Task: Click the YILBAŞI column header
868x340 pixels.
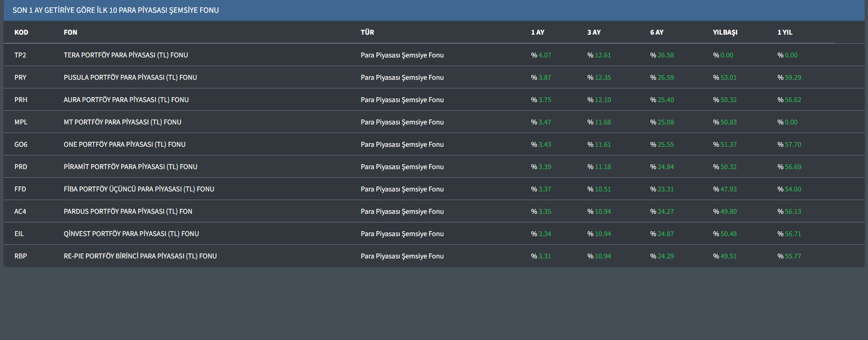Action: coord(725,32)
